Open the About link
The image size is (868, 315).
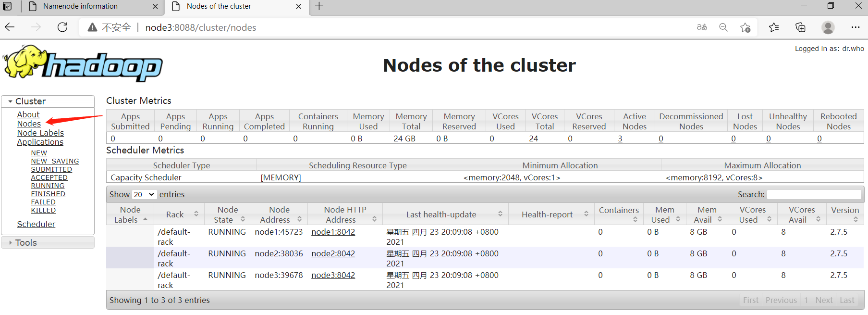tap(28, 114)
